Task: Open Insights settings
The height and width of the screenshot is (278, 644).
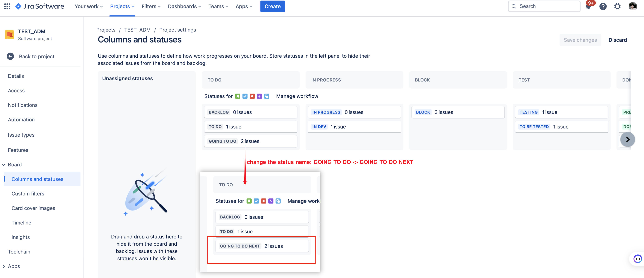Action: coord(20,237)
